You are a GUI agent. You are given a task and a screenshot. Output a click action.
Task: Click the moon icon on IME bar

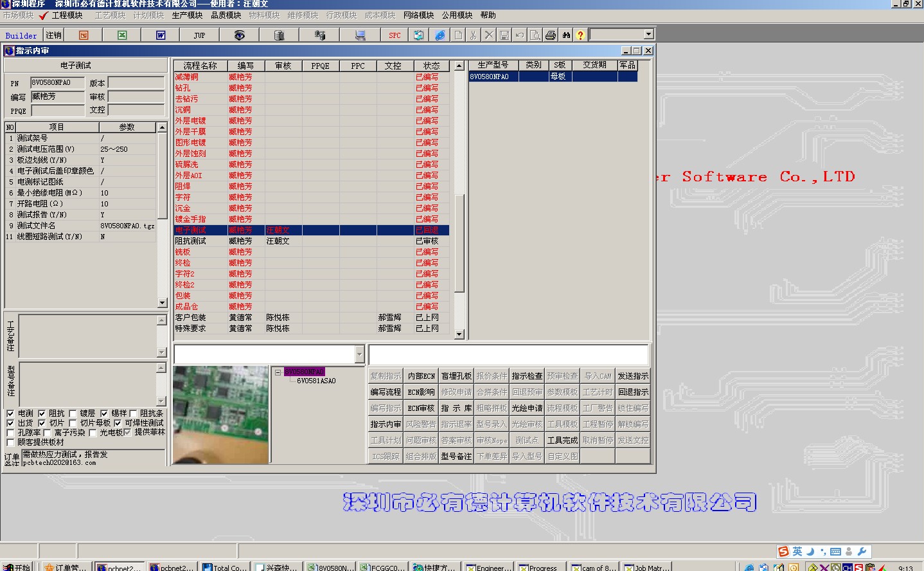pos(810,551)
